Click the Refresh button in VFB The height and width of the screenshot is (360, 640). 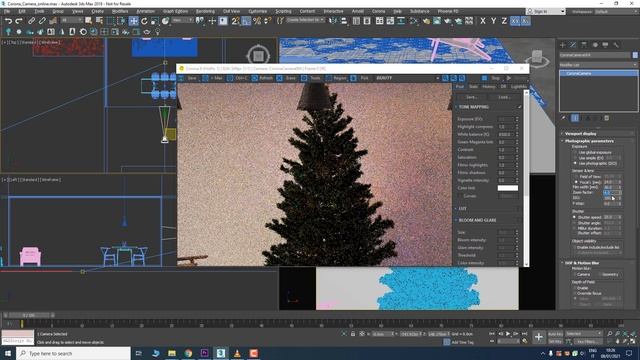(262, 78)
